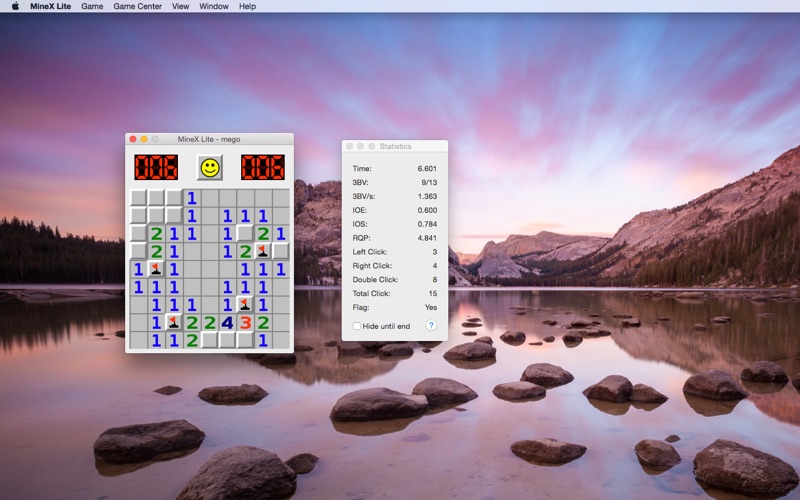Open the Game Center menu
800x500 pixels.
[137, 6]
